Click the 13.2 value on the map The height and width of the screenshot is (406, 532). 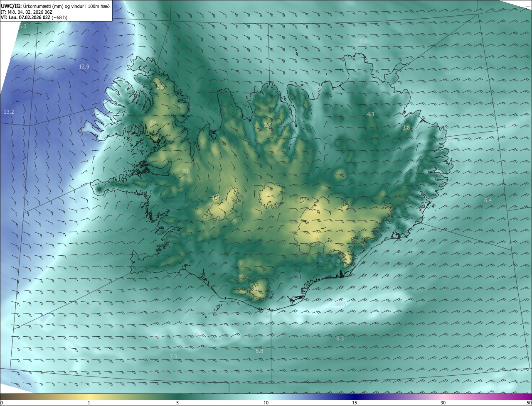coord(9,112)
